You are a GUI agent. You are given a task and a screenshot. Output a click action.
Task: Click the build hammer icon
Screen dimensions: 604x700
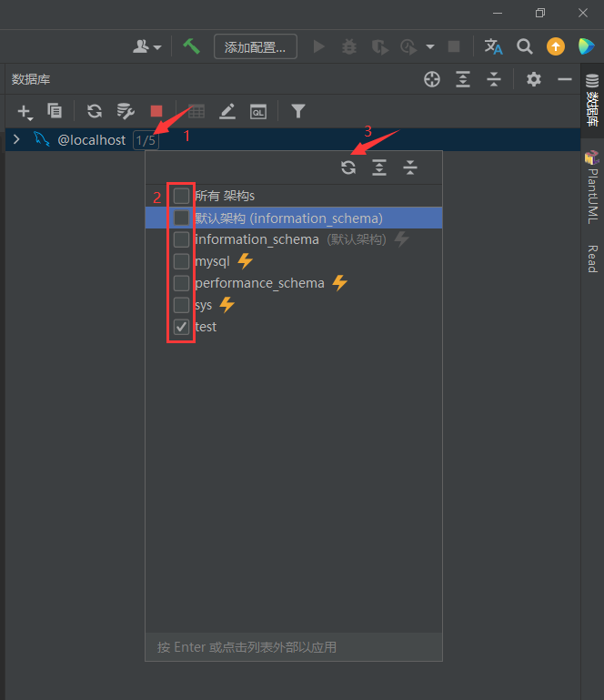tap(191, 46)
